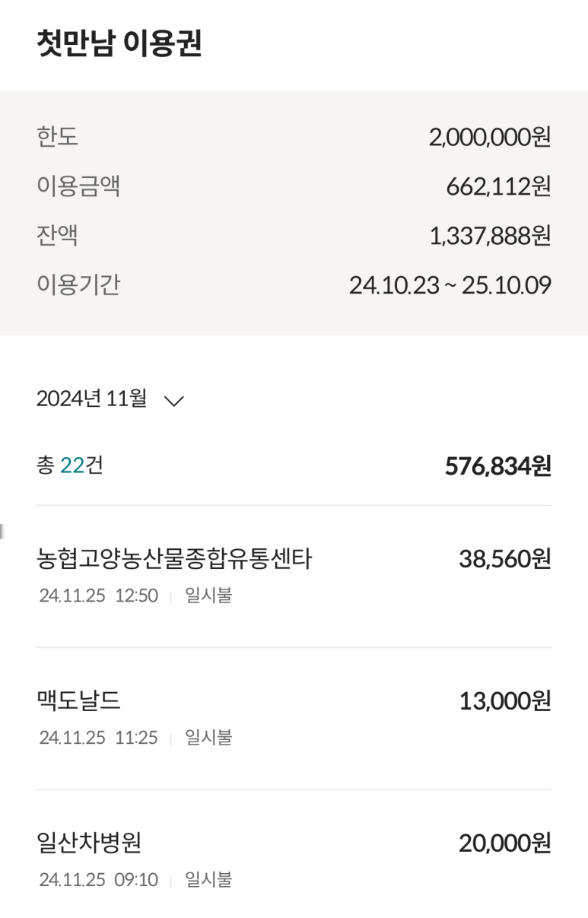The height and width of the screenshot is (918, 588).
Task: Tap the 한도 limit label
Action: (57, 137)
